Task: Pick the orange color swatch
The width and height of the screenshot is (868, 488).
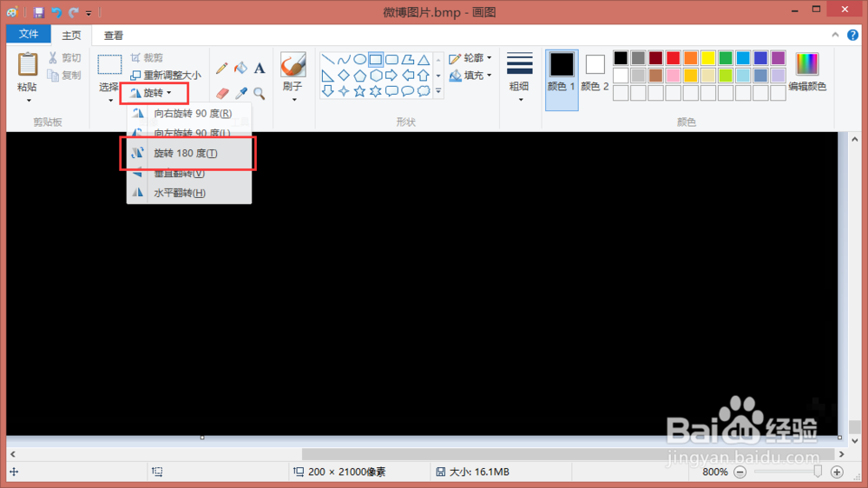Action: [690, 57]
